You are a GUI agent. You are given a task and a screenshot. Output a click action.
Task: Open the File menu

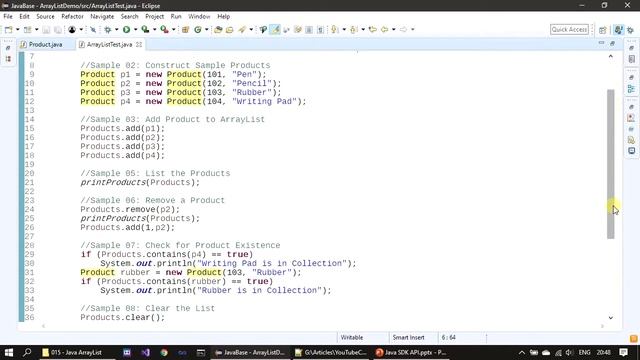coord(8,16)
